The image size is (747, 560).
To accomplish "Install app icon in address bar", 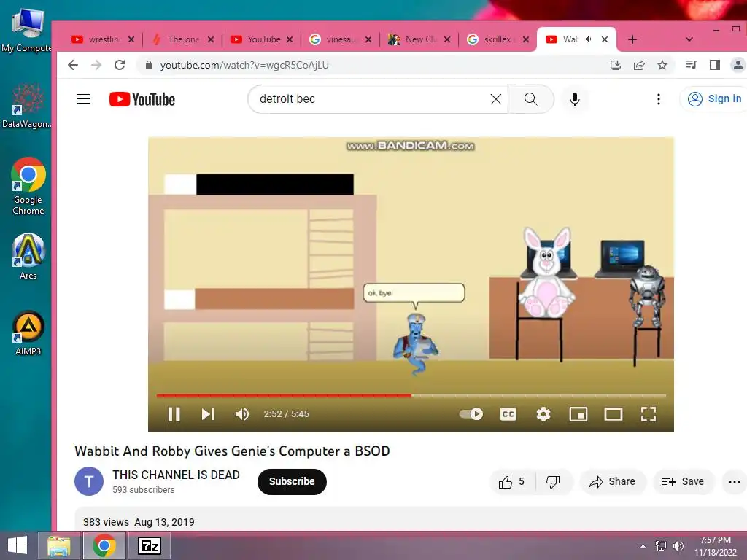I will (616, 65).
